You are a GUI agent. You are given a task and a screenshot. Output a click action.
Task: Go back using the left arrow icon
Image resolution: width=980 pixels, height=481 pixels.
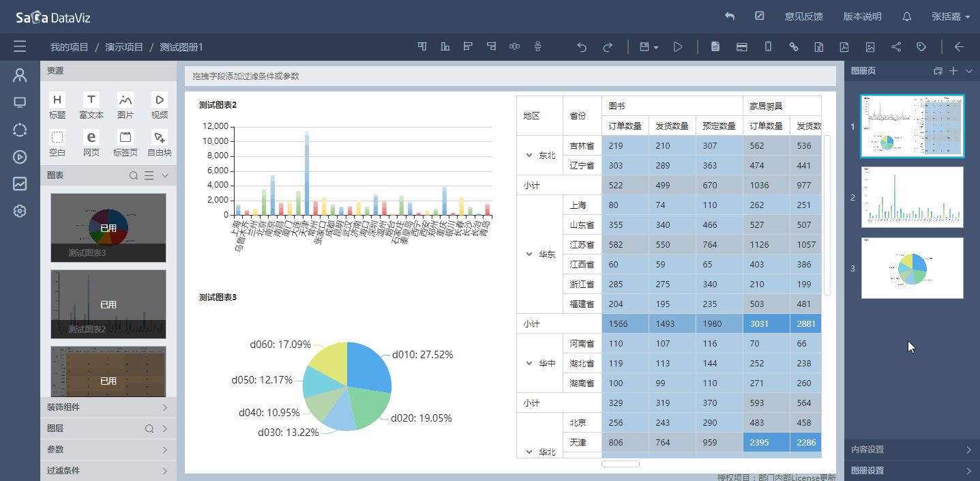[959, 46]
